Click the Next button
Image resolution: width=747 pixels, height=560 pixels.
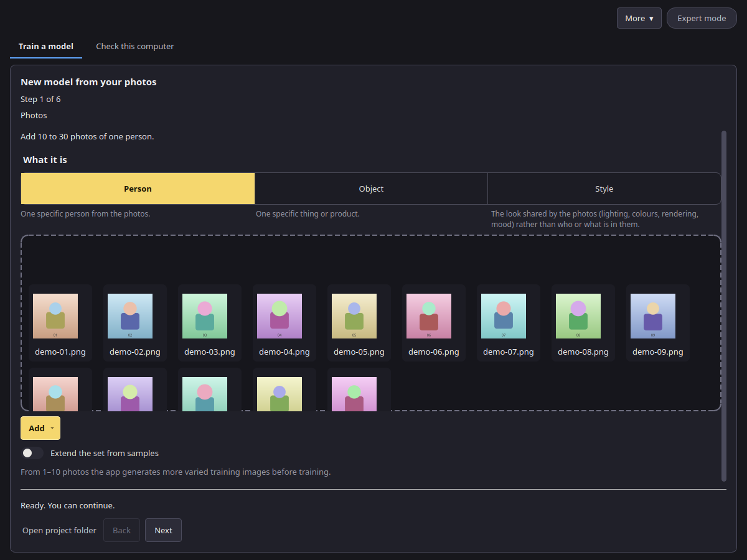163,530
